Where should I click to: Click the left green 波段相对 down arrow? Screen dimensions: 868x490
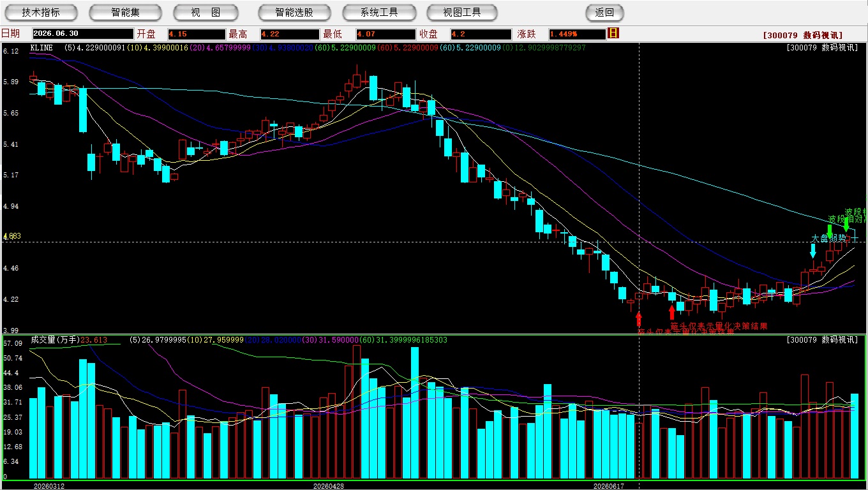coord(830,230)
